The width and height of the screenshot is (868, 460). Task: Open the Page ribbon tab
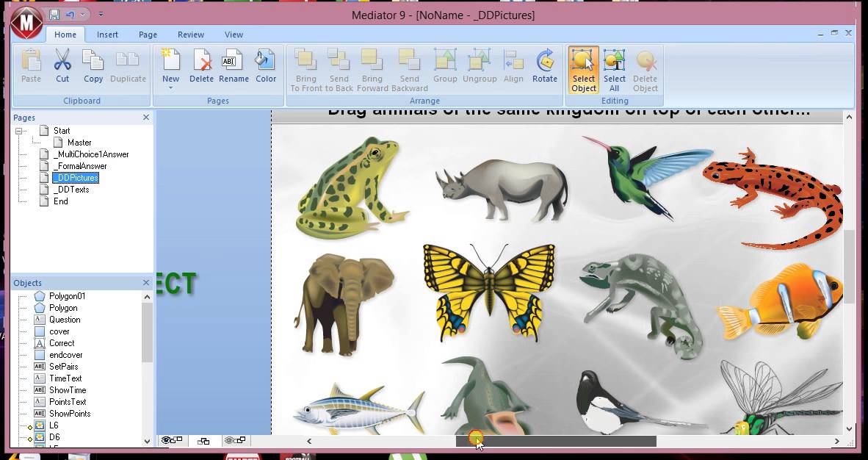click(148, 35)
